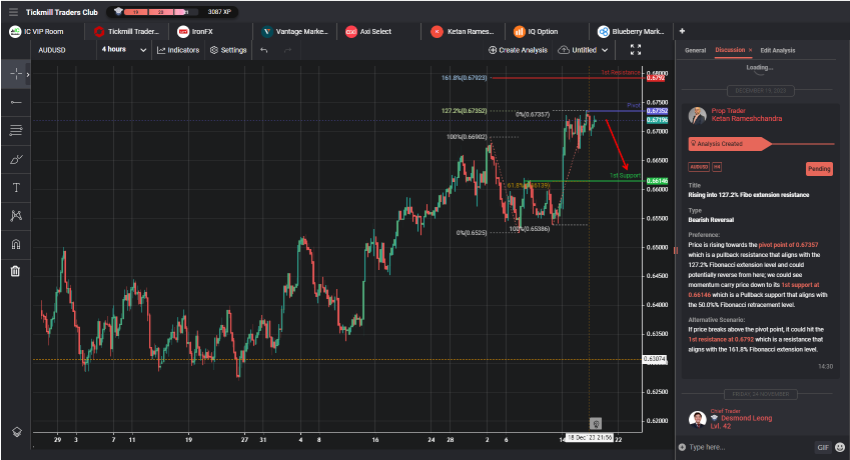Image resolution: width=850 pixels, height=460 pixels.
Task: Click the AUDUSD symbol selector
Action: (52, 50)
